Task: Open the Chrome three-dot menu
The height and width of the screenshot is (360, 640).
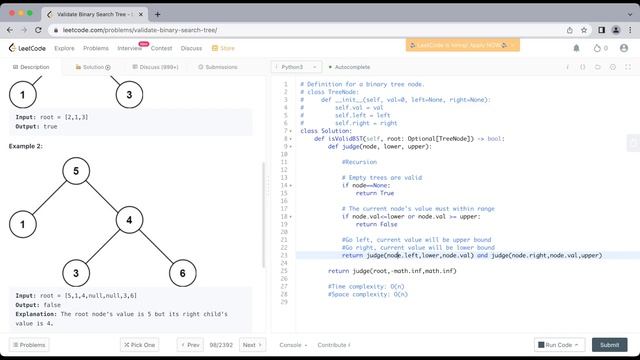Action: [630, 30]
